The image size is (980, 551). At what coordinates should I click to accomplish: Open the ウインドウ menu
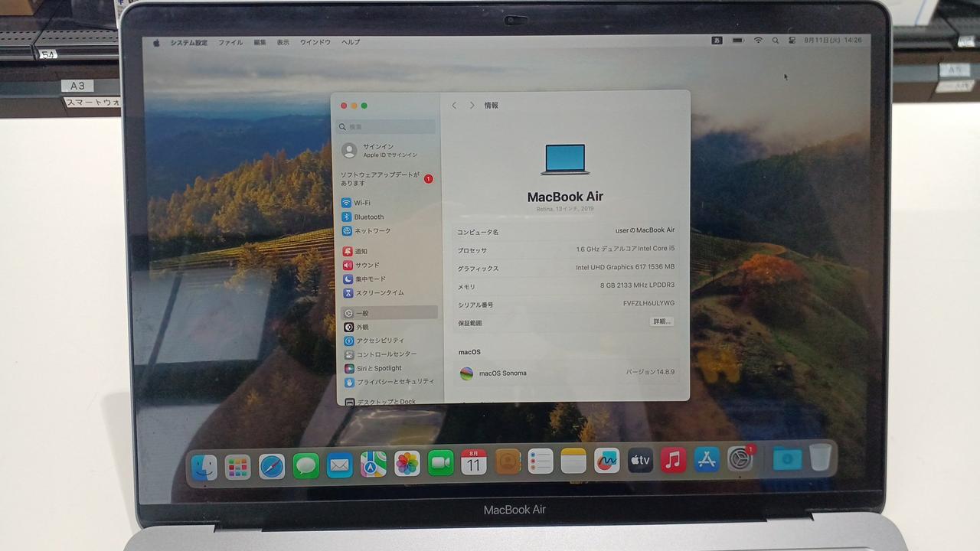[315, 42]
